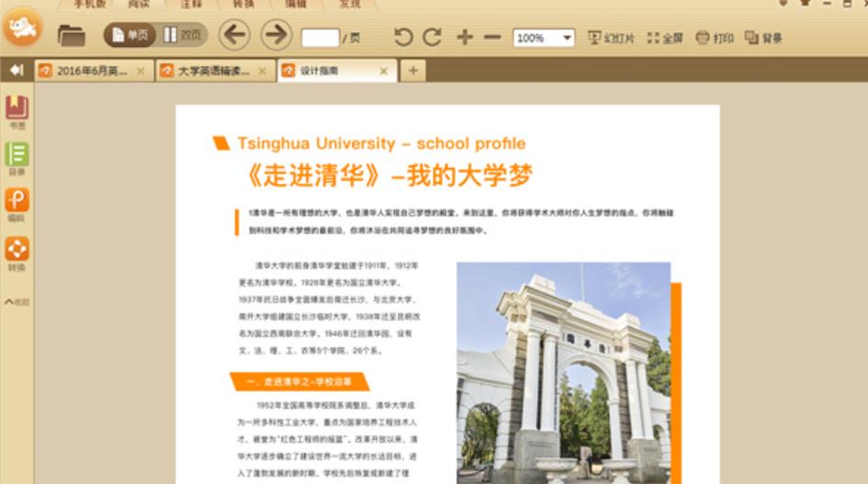Image resolution: width=868 pixels, height=484 pixels.
Task: Collapse the sidebar with the arrow icon
Action: pos(17,71)
